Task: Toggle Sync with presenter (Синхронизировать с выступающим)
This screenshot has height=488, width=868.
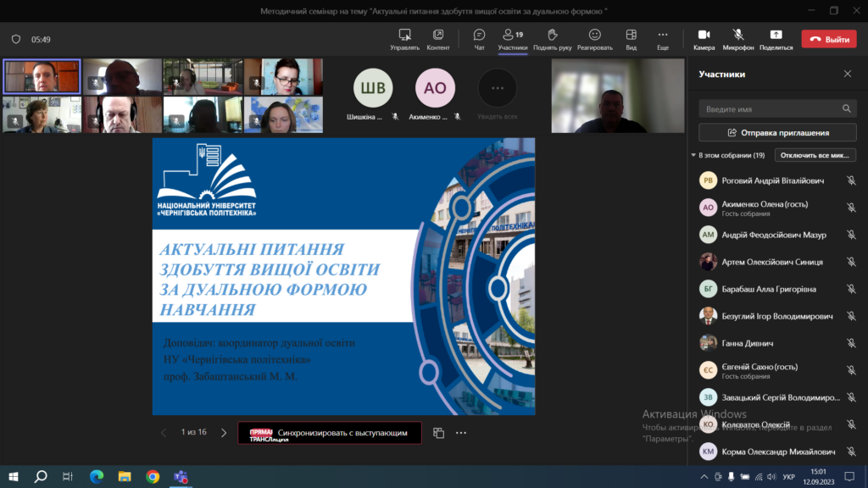Action: point(330,432)
